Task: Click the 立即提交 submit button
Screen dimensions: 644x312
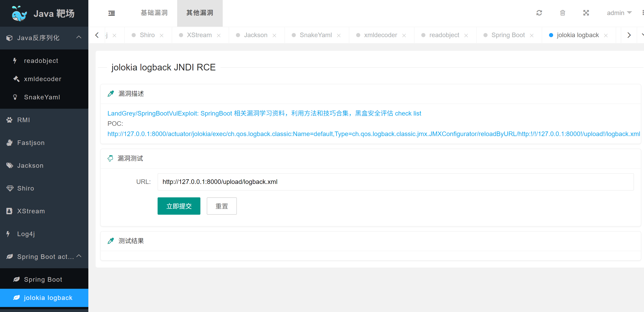Action: 179,206
